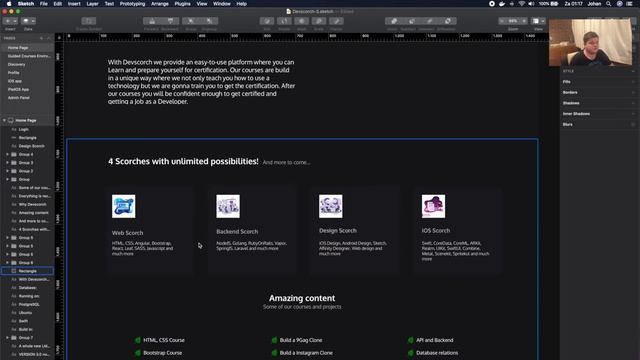Click the Group toolbar icon
640x360 pixels.
pos(191,21)
